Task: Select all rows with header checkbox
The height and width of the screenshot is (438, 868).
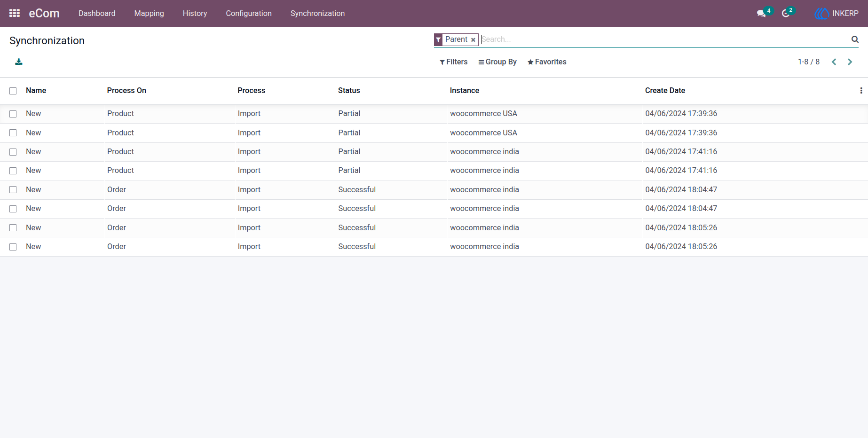Action: [13, 91]
